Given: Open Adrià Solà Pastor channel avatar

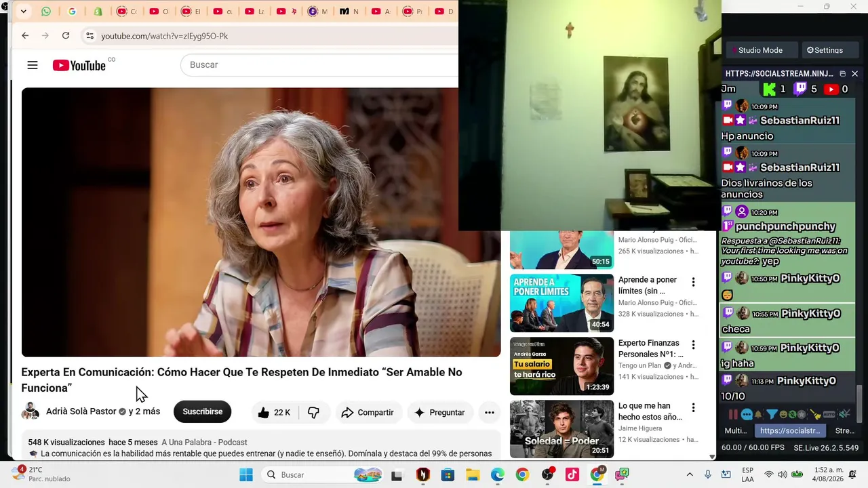Looking at the screenshot, I should (31, 411).
